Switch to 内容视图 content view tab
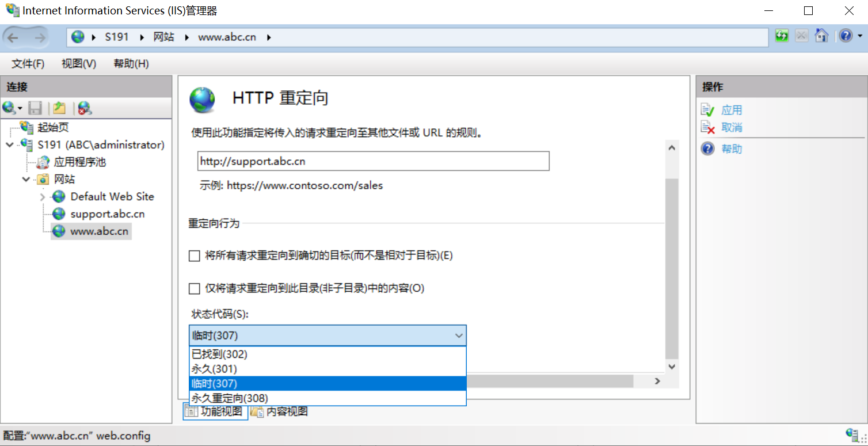The height and width of the screenshot is (446, 868). click(x=279, y=411)
